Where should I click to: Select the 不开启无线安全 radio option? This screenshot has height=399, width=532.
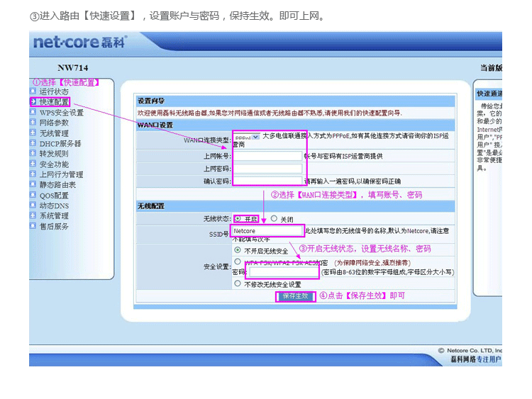click(x=238, y=250)
